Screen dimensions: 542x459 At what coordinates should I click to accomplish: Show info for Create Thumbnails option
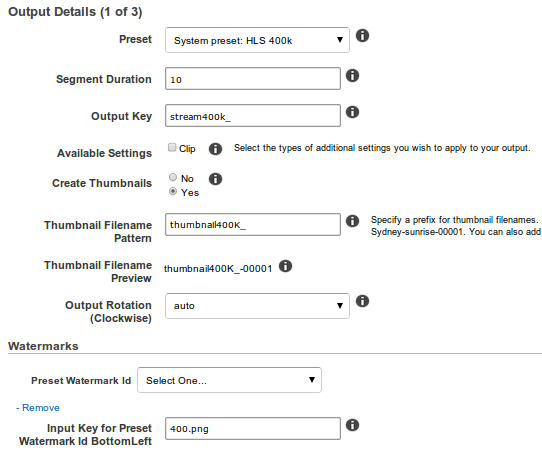coord(215,179)
